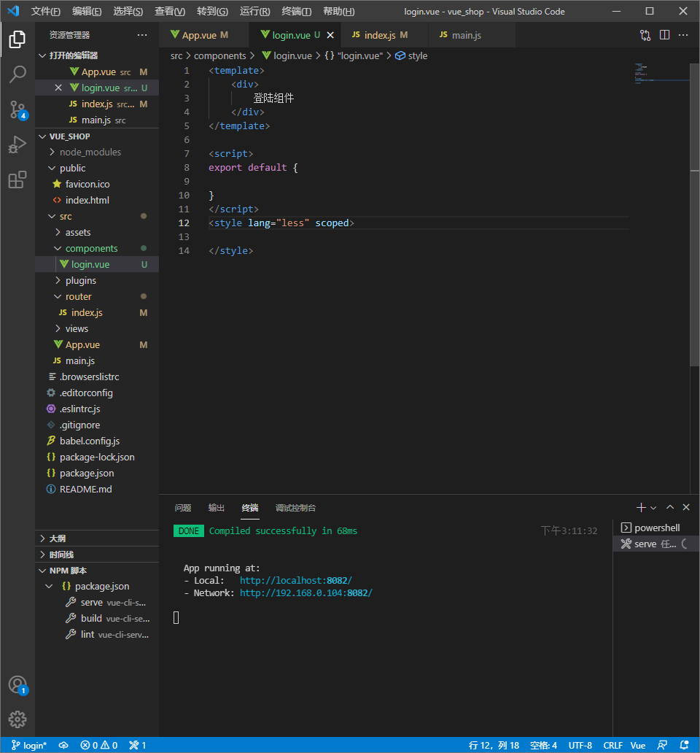
Task: Click the explorer more actions ellipsis
Action: pyautogui.click(x=142, y=35)
